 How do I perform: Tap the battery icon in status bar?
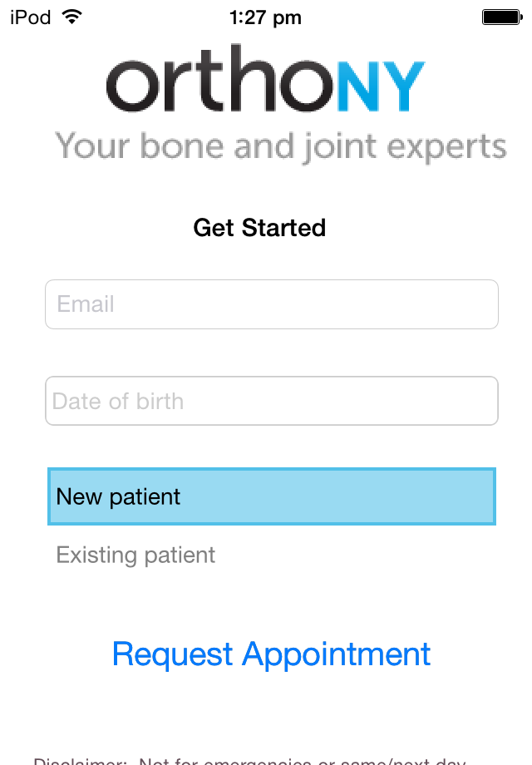pyautogui.click(x=502, y=17)
